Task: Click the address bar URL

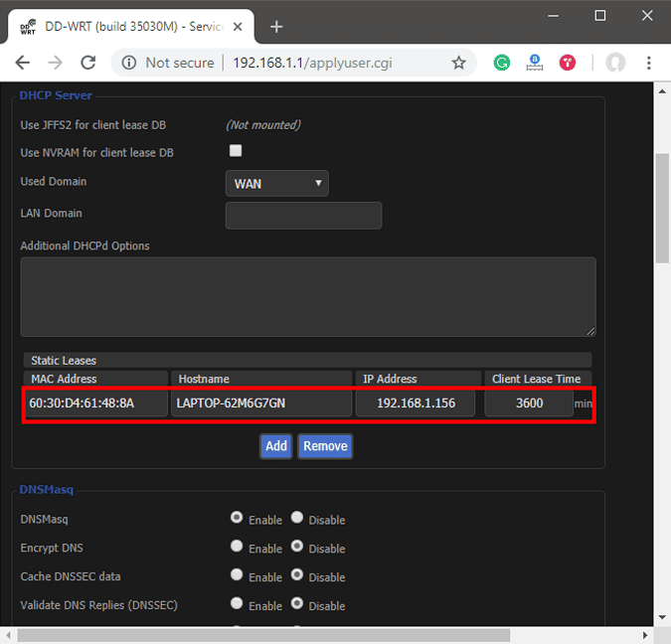Action: pyautogui.click(x=312, y=63)
